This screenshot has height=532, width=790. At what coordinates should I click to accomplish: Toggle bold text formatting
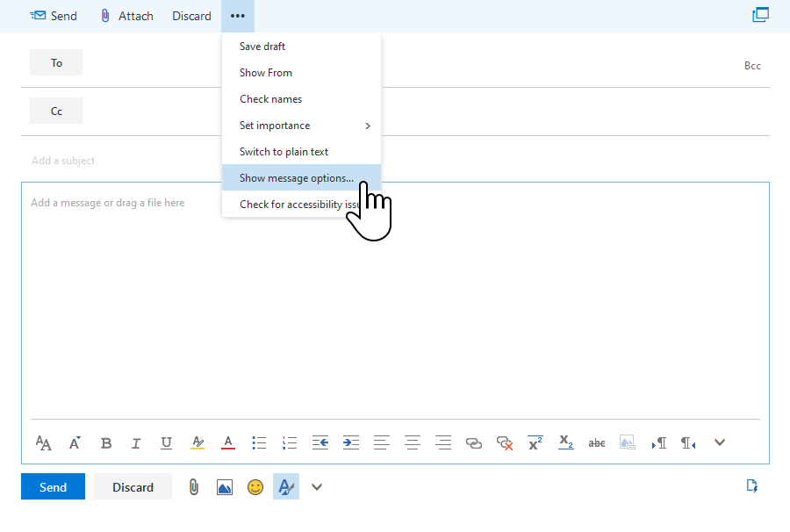click(x=106, y=443)
